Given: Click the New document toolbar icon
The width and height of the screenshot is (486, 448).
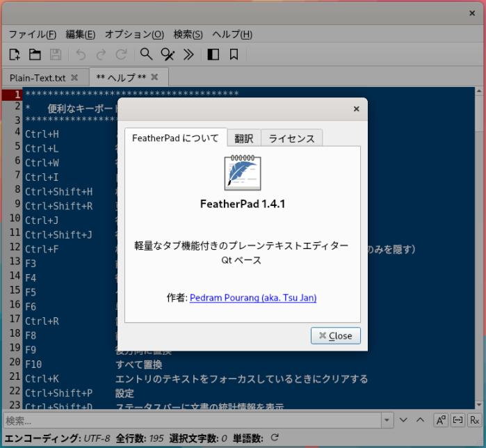Looking at the screenshot, I should [15, 54].
